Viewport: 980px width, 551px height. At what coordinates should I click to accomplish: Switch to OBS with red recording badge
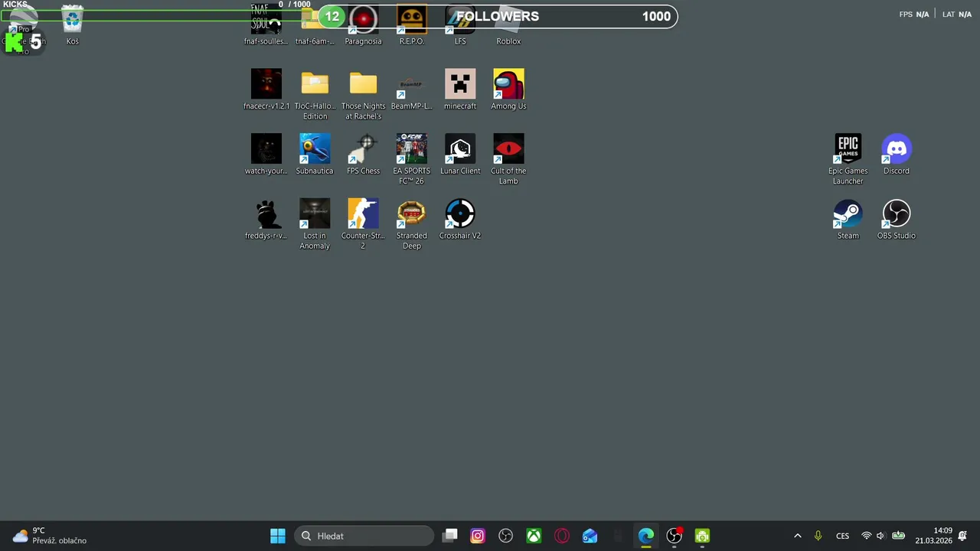coord(674,536)
